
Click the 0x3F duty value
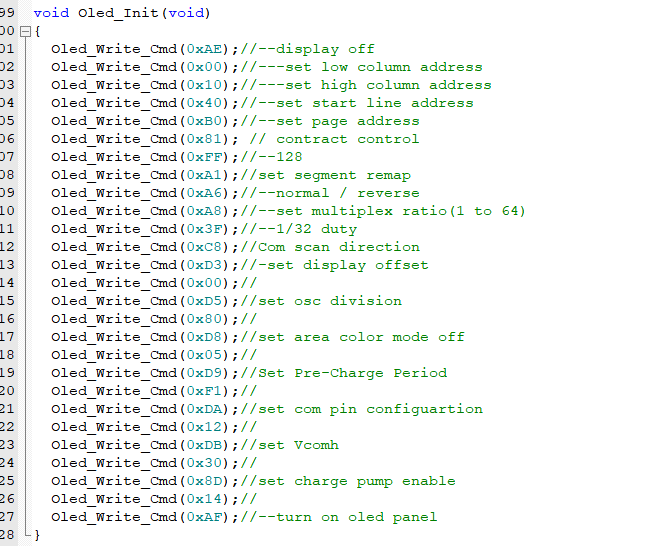(204, 229)
